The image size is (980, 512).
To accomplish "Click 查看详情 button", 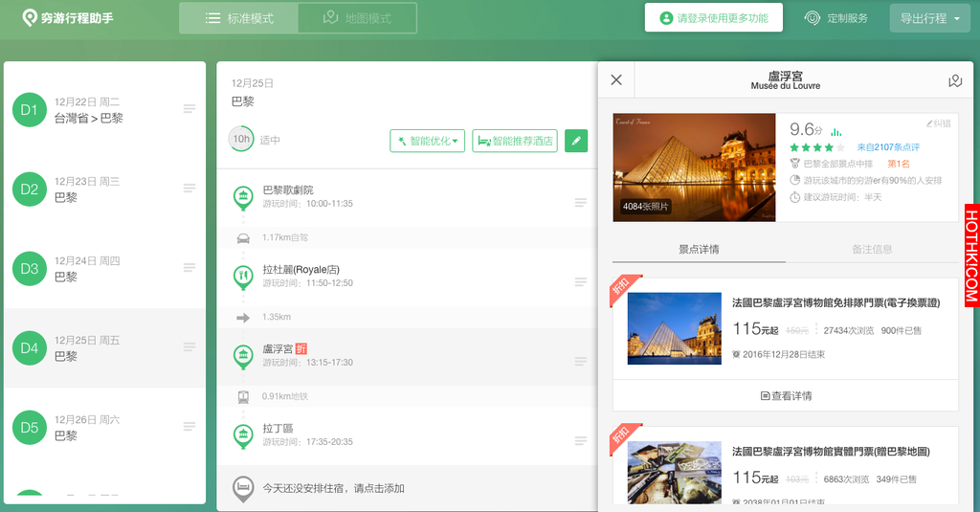I will point(786,395).
